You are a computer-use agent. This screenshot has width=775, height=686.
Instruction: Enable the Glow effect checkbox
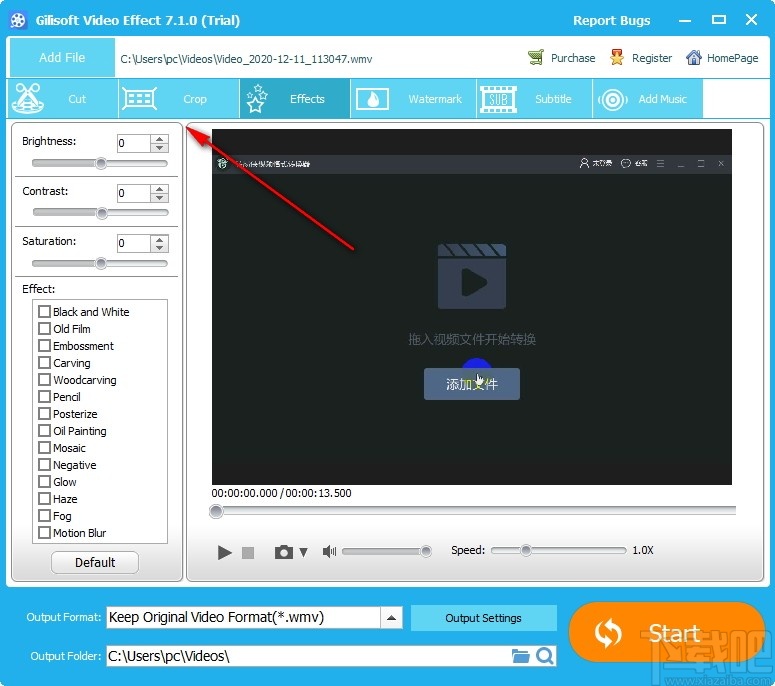(44, 481)
